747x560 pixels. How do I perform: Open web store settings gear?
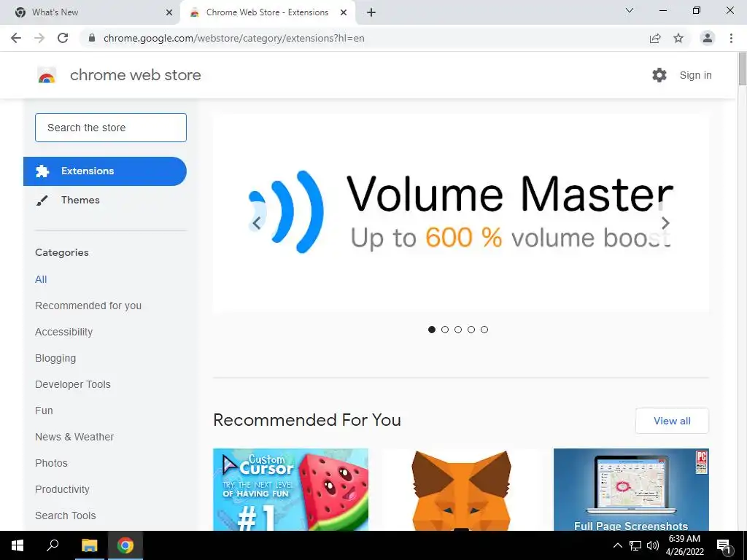point(659,75)
